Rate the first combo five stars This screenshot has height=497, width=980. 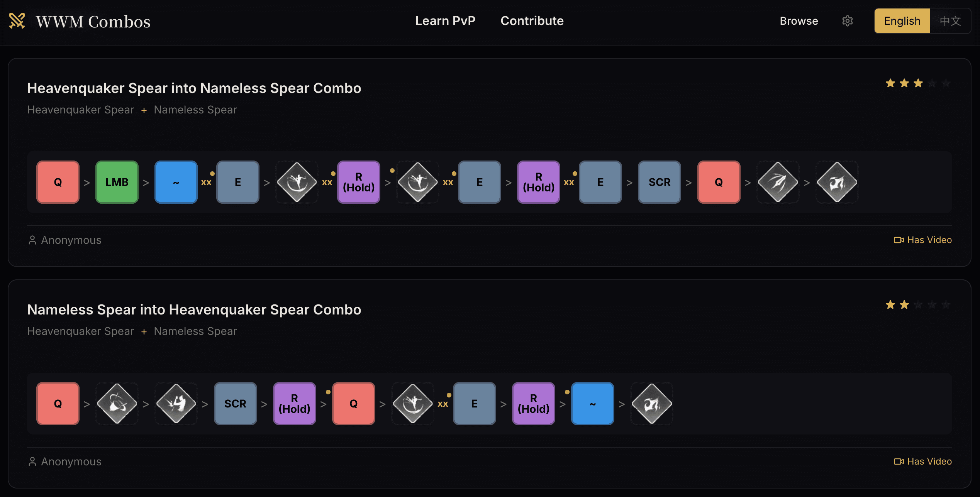point(946,83)
